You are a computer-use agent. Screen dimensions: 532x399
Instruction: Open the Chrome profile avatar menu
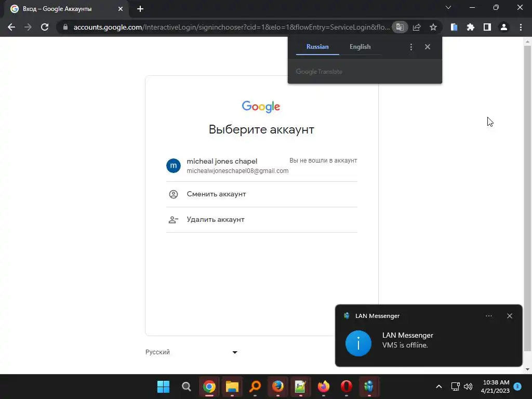[504, 27]
